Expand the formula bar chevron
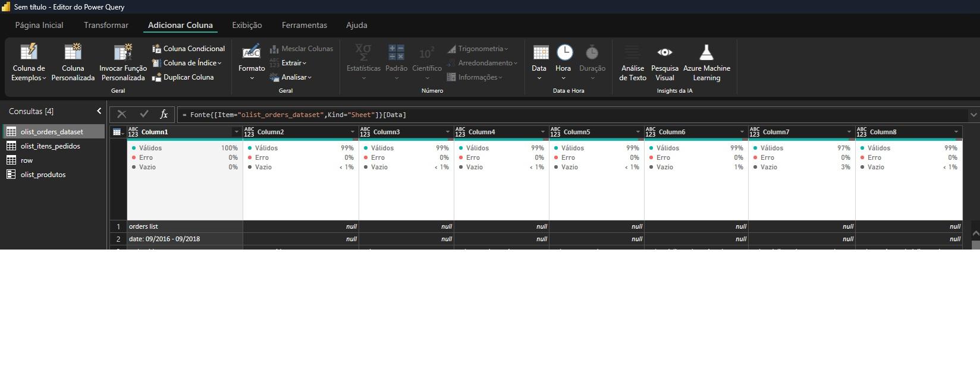This screenshot has height=385, width=980. [973, 115]
